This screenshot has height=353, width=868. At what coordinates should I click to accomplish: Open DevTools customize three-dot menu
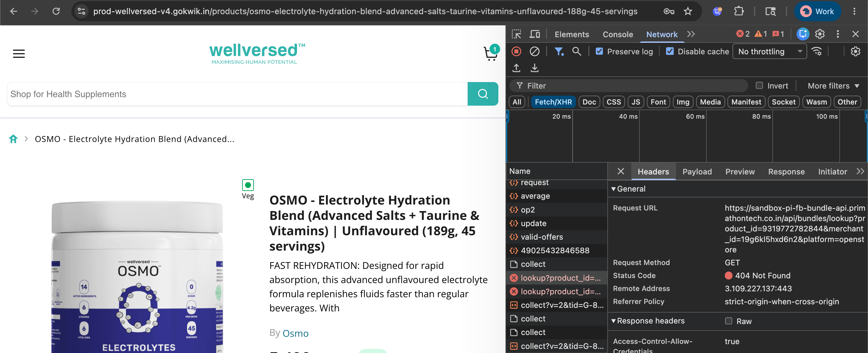(x=838, y=34)
